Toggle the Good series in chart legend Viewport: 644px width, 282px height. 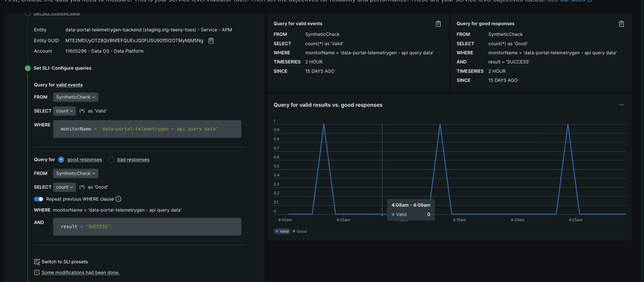coord(300,231)
